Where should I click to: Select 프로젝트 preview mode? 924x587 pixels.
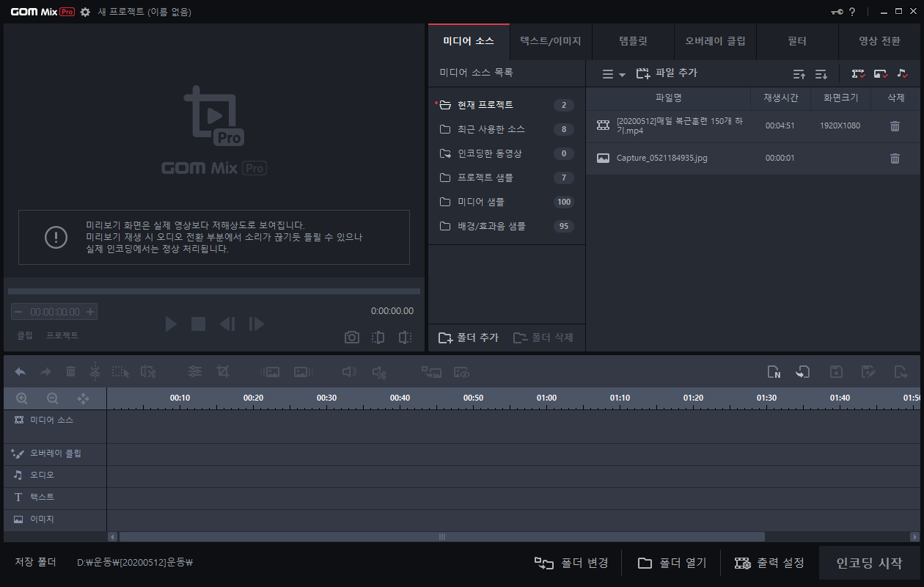point(62,335)
